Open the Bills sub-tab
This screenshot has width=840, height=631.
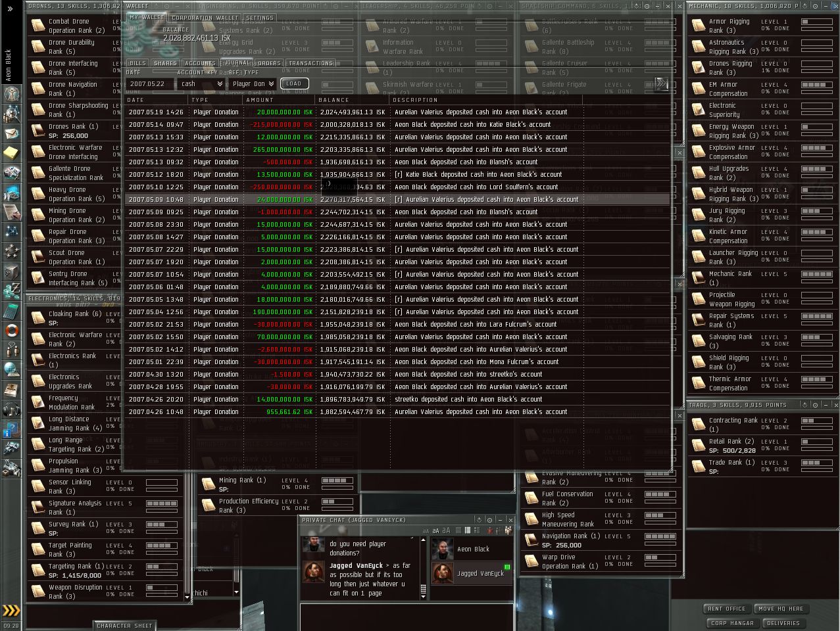(137, 63)
